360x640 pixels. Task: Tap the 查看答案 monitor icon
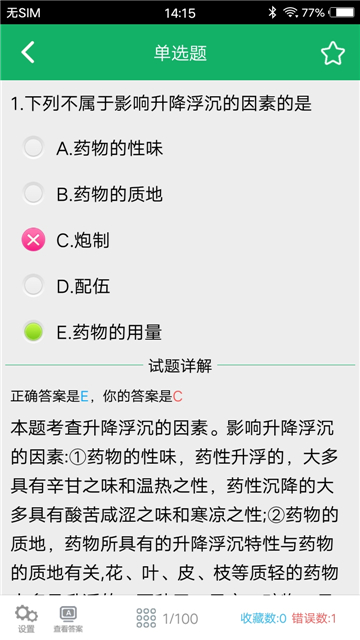[x=68, y=614]
